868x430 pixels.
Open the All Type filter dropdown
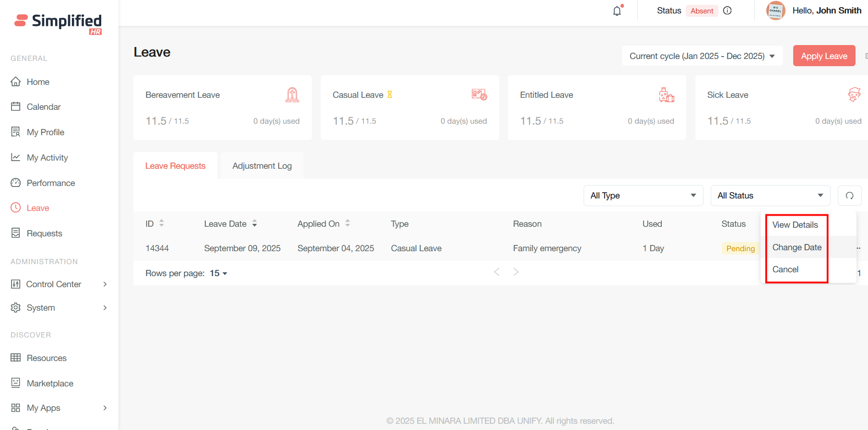pyautogui.click(x=643, y=196)
